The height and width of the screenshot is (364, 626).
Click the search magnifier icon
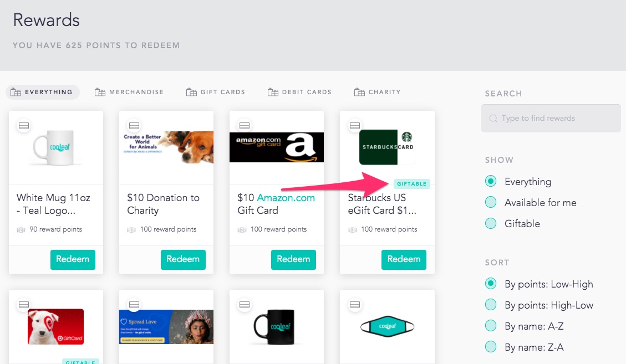(493, 119)
